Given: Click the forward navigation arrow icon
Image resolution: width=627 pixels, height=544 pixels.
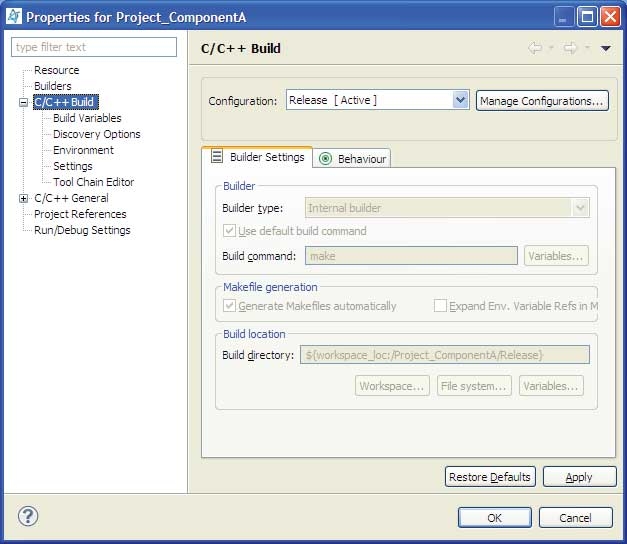Looking at the screenshot, I should point(571,48).
